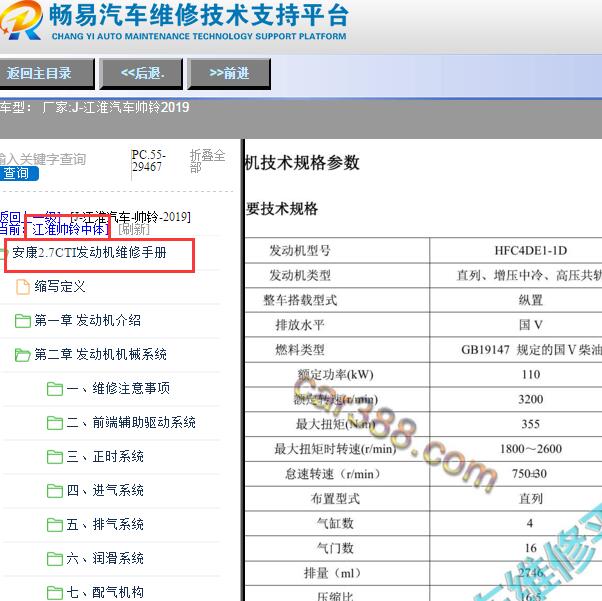This screenshot has height=601, width=602.
Task: Click the PC.55-29467 text
Action: point(148,161)
